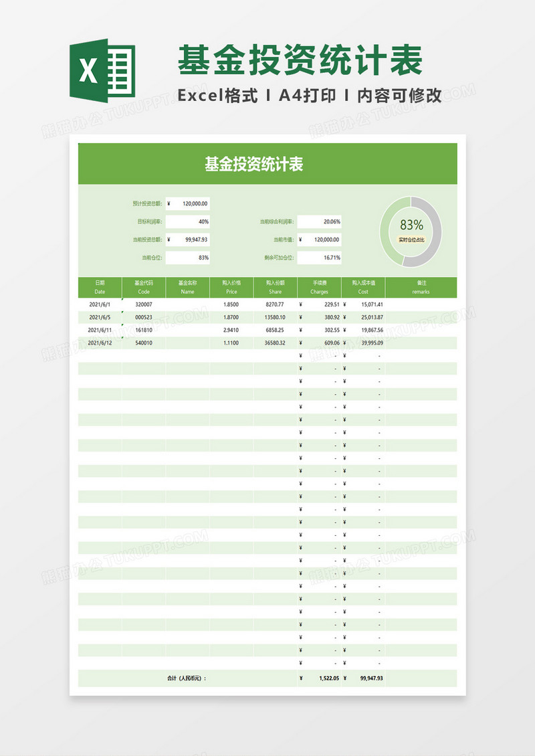Click the 当前综合利润率 field showing 20.06%
The height and width of the screenshot is (756, 535).
320,222
